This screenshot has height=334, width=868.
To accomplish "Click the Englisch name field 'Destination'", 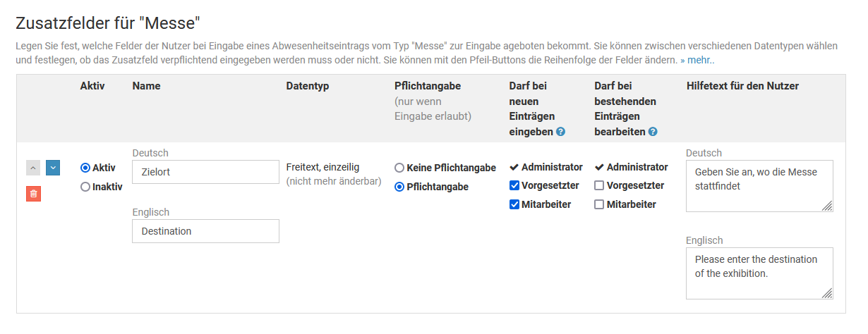I will (x=205, y=231).
